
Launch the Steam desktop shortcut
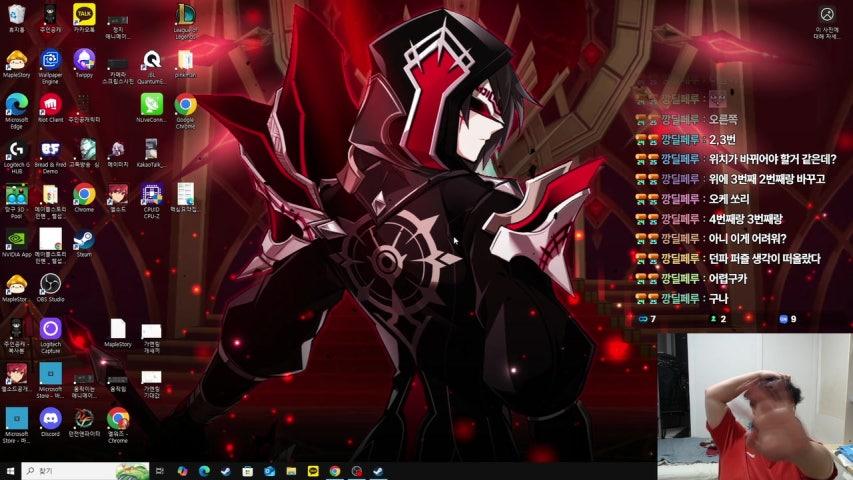click(84, 243)
